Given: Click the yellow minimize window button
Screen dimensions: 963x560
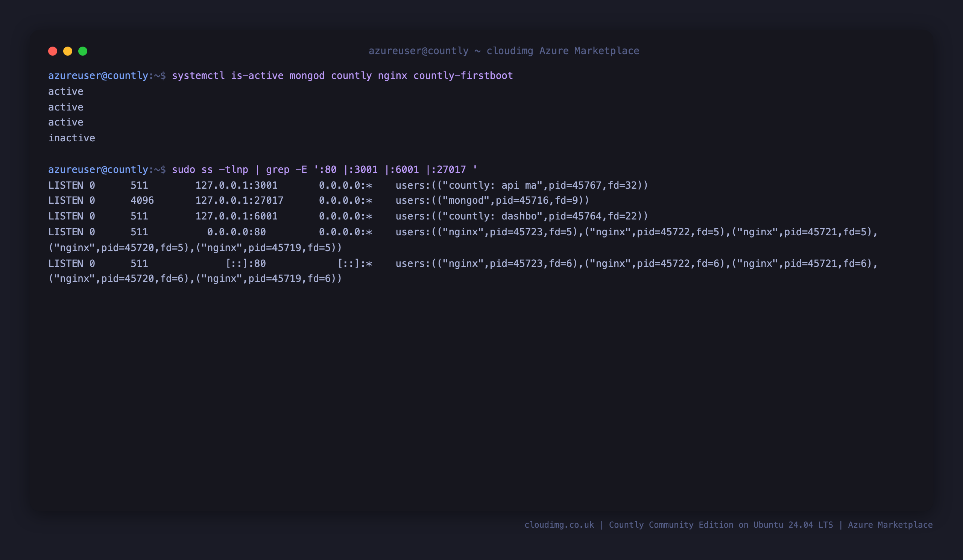Looking at the screenshot, I should (68, 51).
